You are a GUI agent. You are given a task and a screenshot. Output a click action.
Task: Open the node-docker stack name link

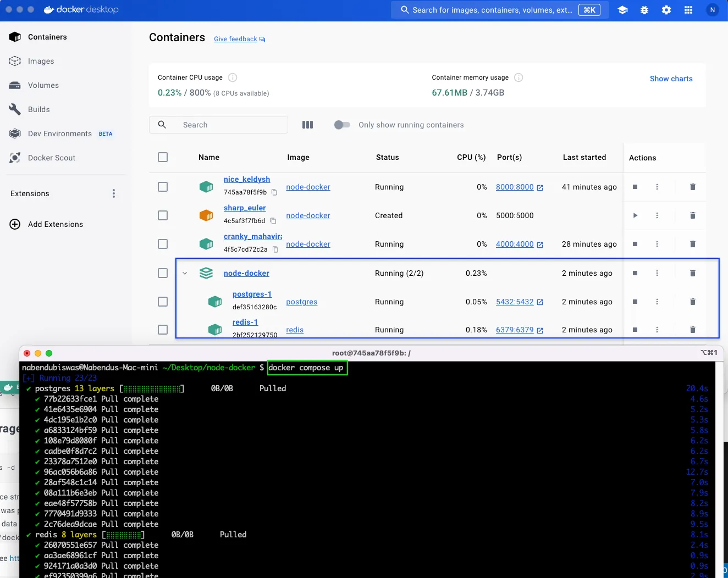[246, 273]
